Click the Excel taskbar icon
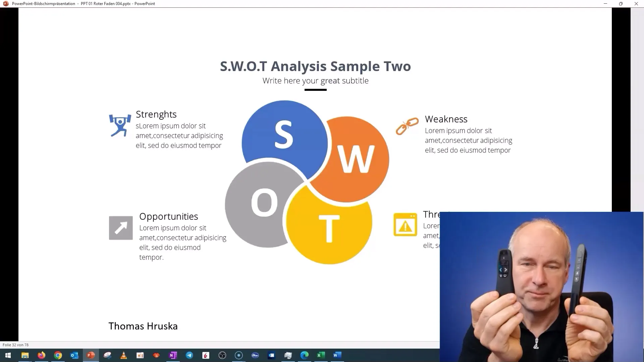Viewport: 644px width, 362px height. (321, 355)
